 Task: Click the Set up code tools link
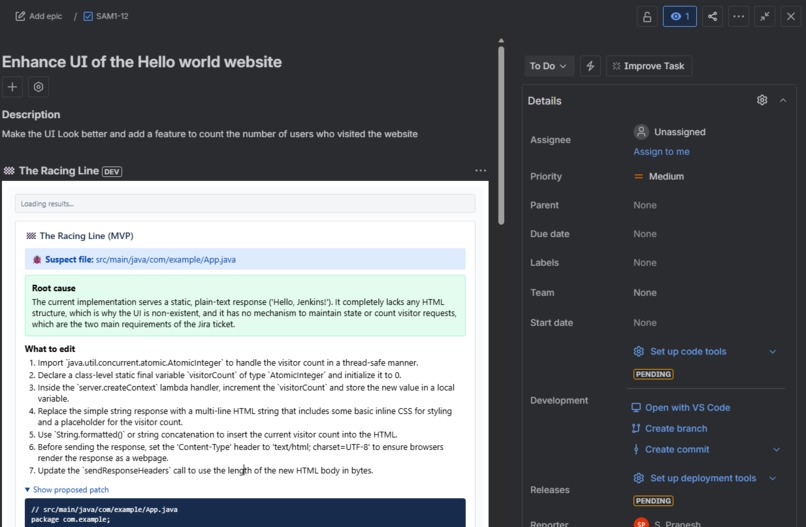[688, 352]
